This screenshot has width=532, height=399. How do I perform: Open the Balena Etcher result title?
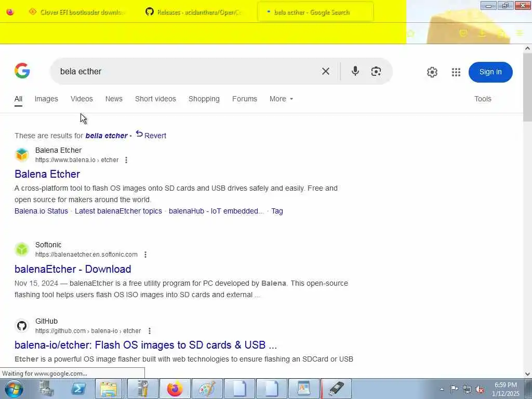click(47, 174)
